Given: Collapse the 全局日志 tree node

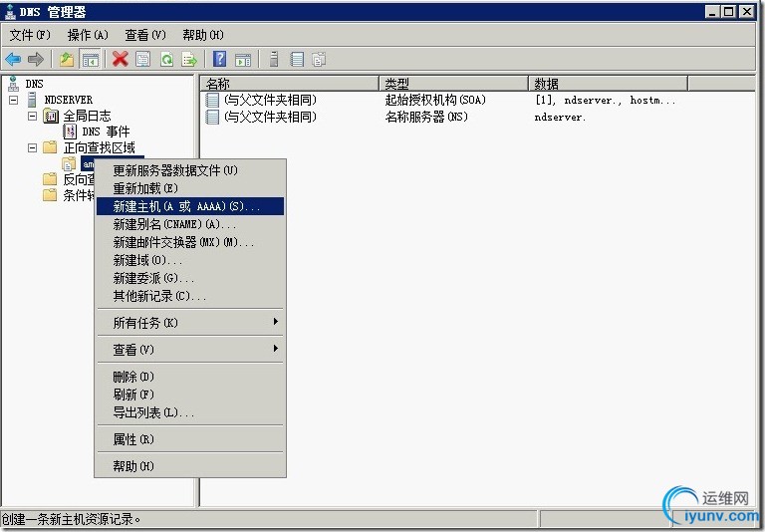Looking at the screenshot, I should click(x=32, y=117).
